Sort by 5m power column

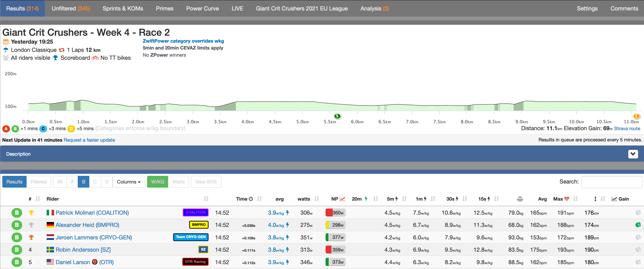(x=404, y=199)
